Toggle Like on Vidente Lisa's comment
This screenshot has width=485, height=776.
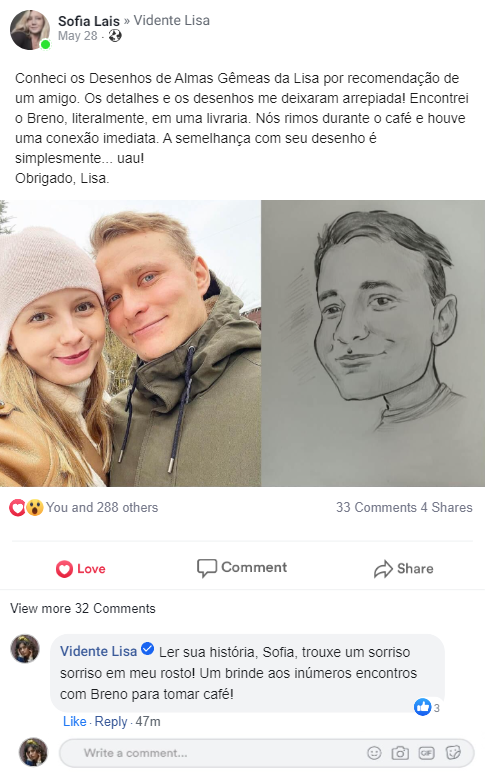74,722
